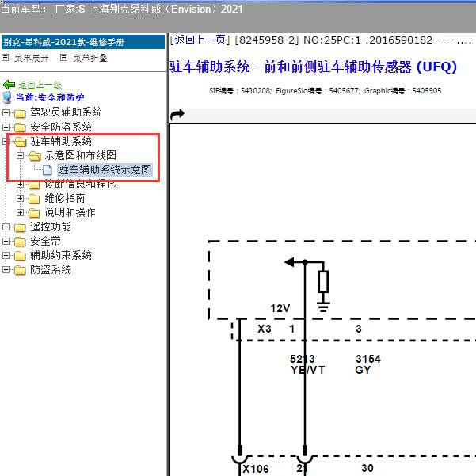Click the 维修指南 folder icon
The image size is (476, 476).
[34, 199]
